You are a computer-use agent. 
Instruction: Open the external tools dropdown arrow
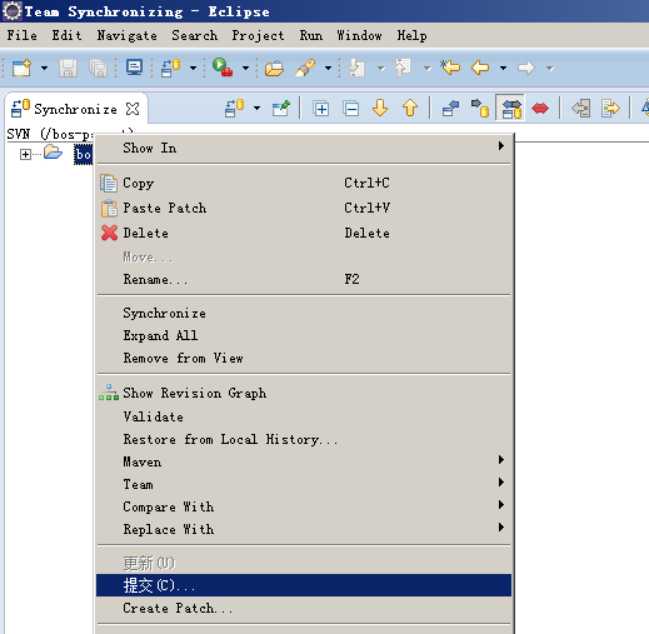(245, 67)
